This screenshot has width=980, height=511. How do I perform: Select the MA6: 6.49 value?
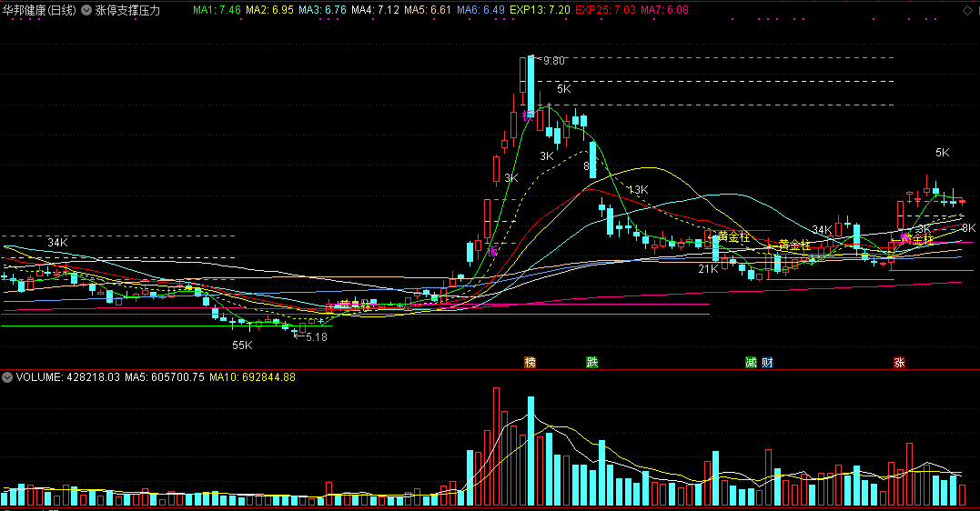click(x=480, y=10)
